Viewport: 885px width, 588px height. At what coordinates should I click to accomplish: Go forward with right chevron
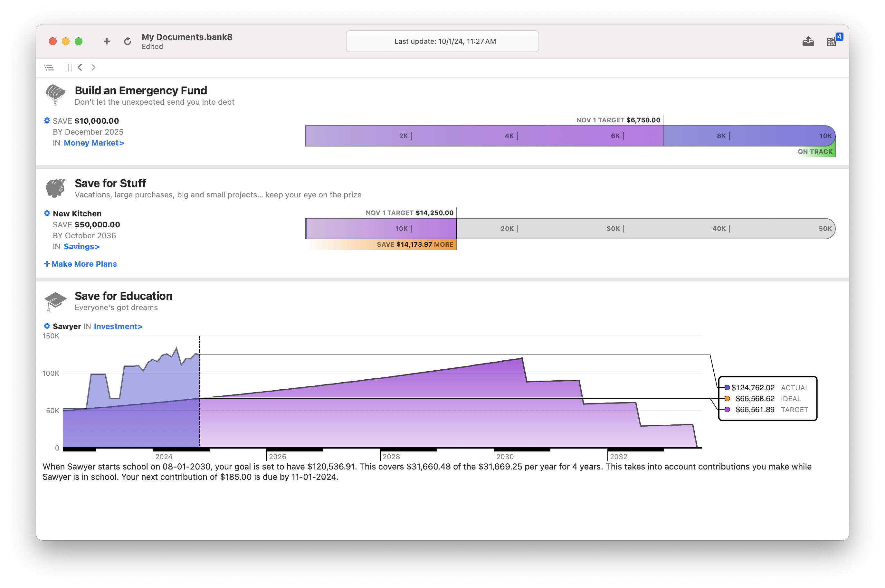point(93,68)
